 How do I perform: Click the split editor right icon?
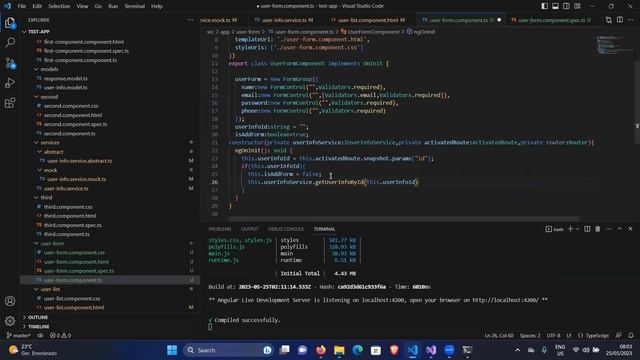click(x=620, y=20)
